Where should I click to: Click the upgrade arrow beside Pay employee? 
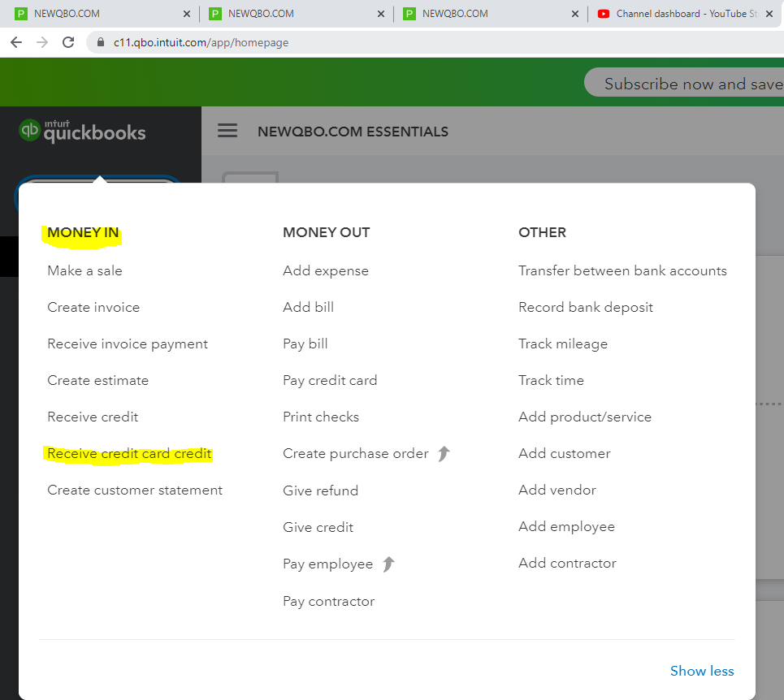[388, 564]
